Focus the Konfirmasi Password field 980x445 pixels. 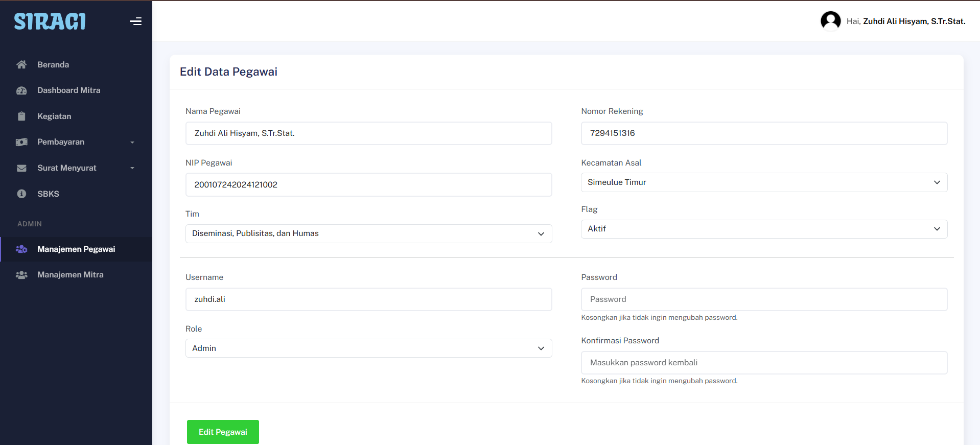point(763,363)
